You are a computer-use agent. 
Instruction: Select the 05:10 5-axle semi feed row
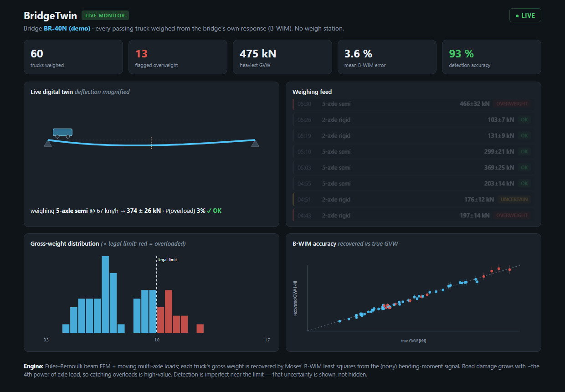pos(413,152)
